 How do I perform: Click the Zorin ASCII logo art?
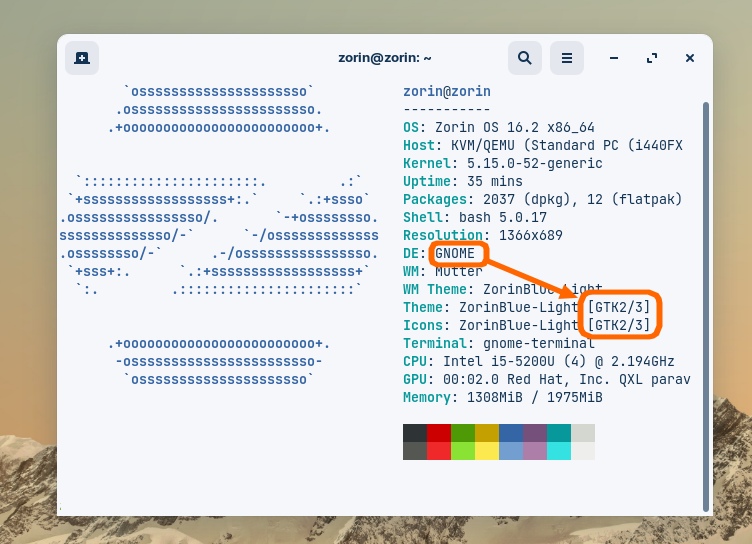click(218, 235)
